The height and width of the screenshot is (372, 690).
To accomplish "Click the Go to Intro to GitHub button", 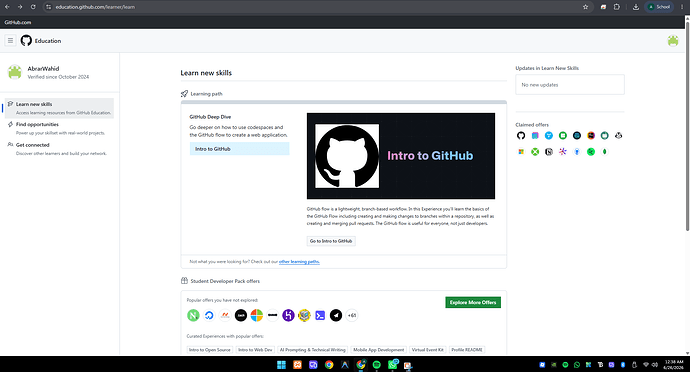I will 331,241.
